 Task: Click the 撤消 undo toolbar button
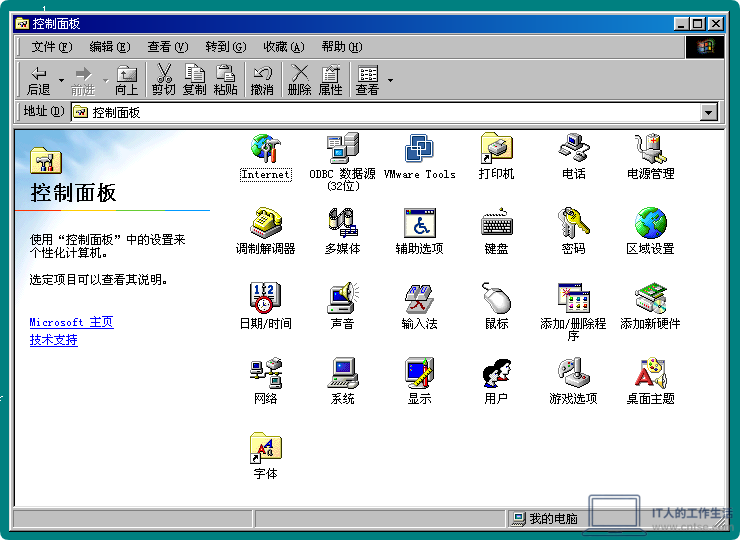pos(262,80)
